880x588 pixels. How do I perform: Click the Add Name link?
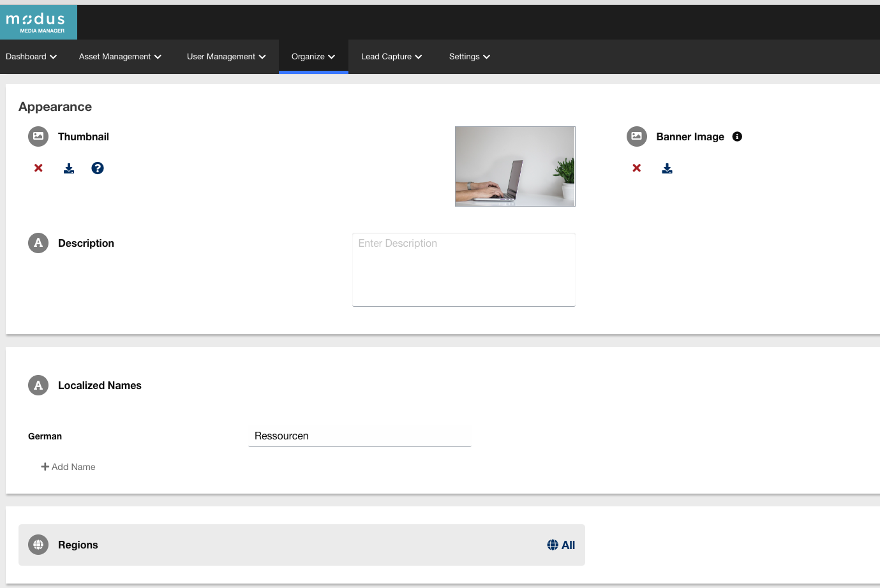(68, 467)
